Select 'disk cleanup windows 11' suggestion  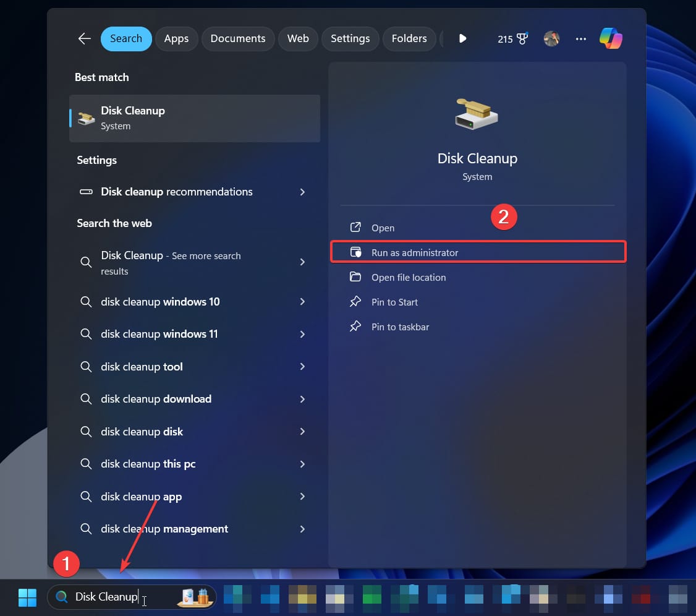tap(195, 334)
